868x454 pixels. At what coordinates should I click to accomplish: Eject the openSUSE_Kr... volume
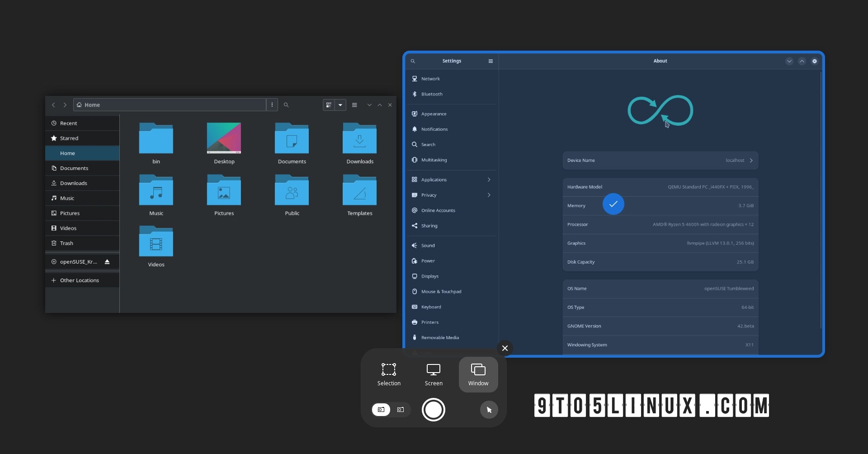point(107,262)
